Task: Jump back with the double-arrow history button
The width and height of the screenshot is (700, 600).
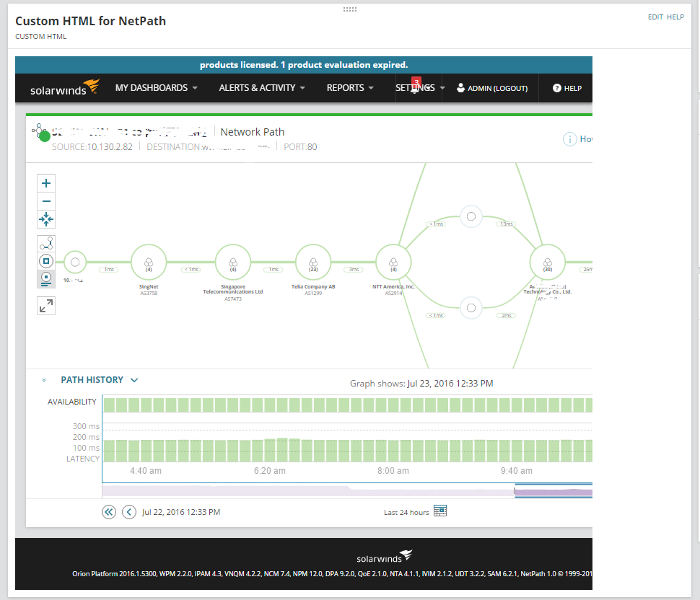Action: point(108,512)
